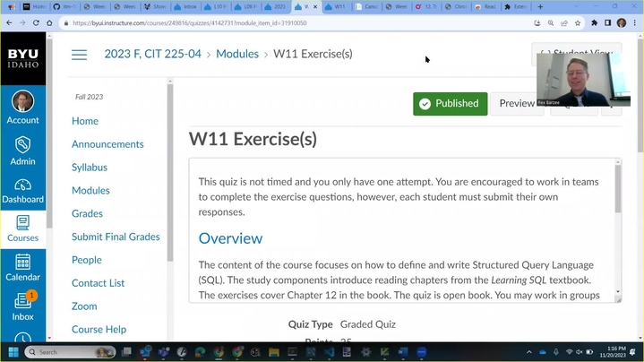Open the Chrome profile avatar
The width and height of the screenshot is (644, 362).
pyautogui.click(x=622, y=23)
